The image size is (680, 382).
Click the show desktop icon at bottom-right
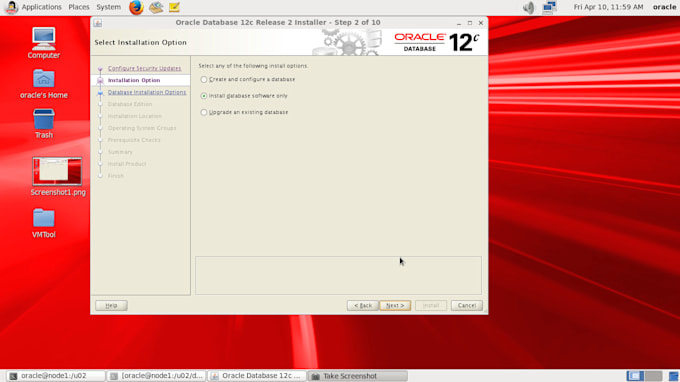coord(673,376)
